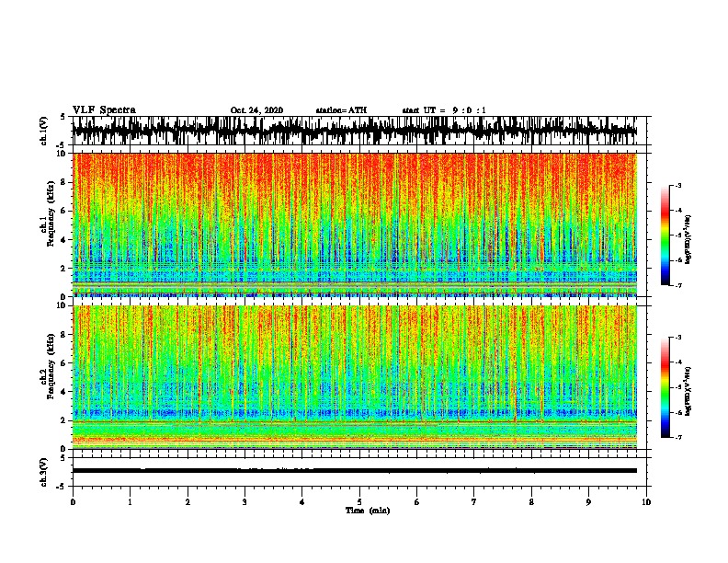Click the ch.2 color scale bar
Image resolution: width=728 pixels, height=563 pixels.
[x=665, y=387]
